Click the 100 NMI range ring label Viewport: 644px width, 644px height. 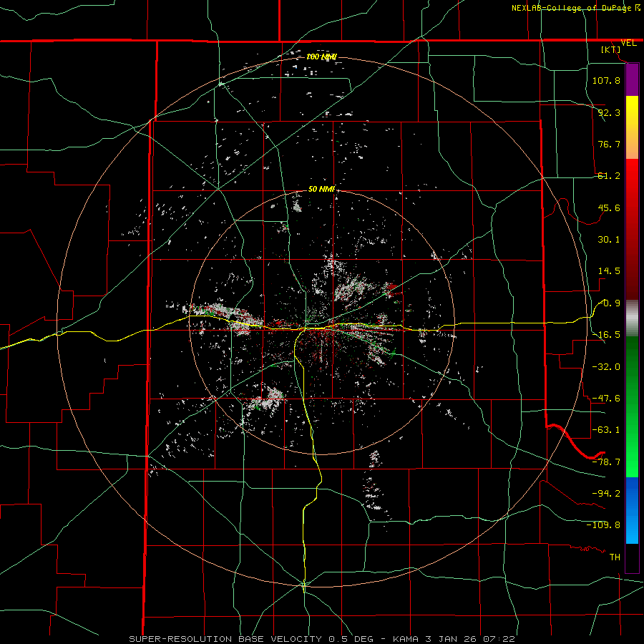(x=321, y=57)
